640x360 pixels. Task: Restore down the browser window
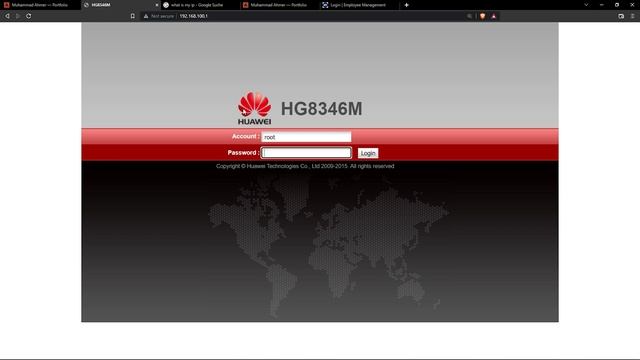[617, 5]
